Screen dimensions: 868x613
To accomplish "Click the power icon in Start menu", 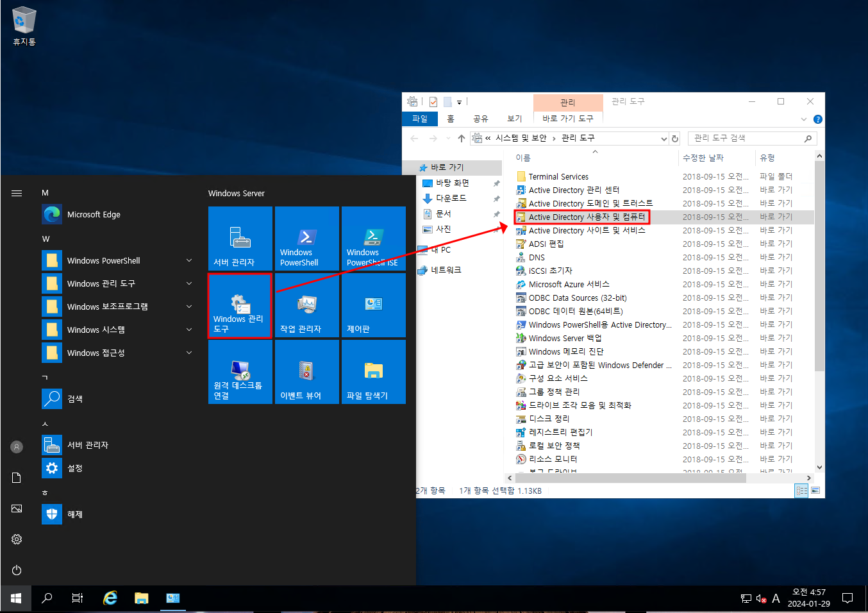I will 17,570.
